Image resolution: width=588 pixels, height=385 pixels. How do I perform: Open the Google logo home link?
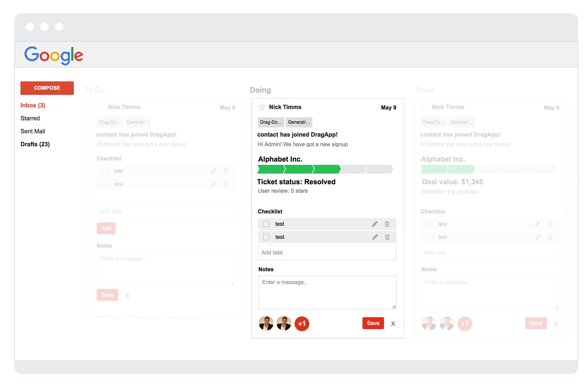coord(54,55)
